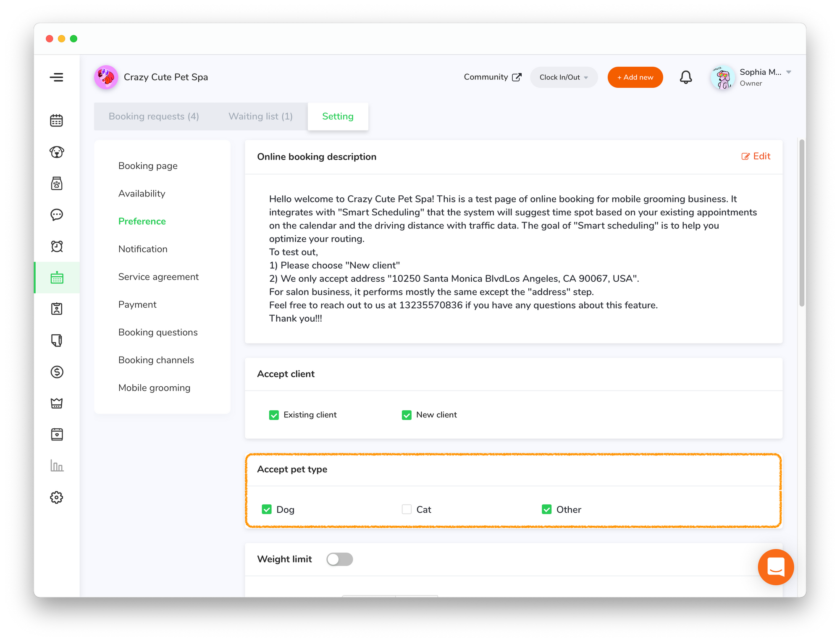The image size is (840, 642).
Task: Open Booking page settings
Action: point(148,166)
